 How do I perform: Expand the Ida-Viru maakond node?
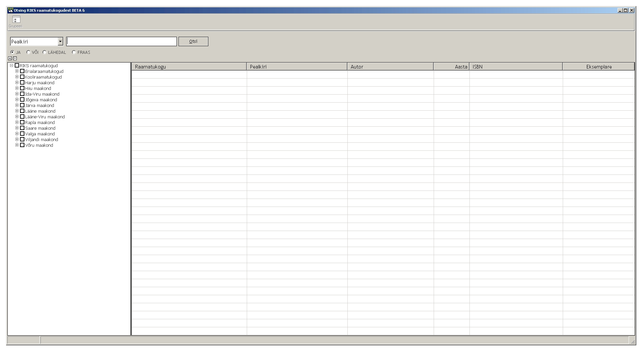tap(17, 94)
